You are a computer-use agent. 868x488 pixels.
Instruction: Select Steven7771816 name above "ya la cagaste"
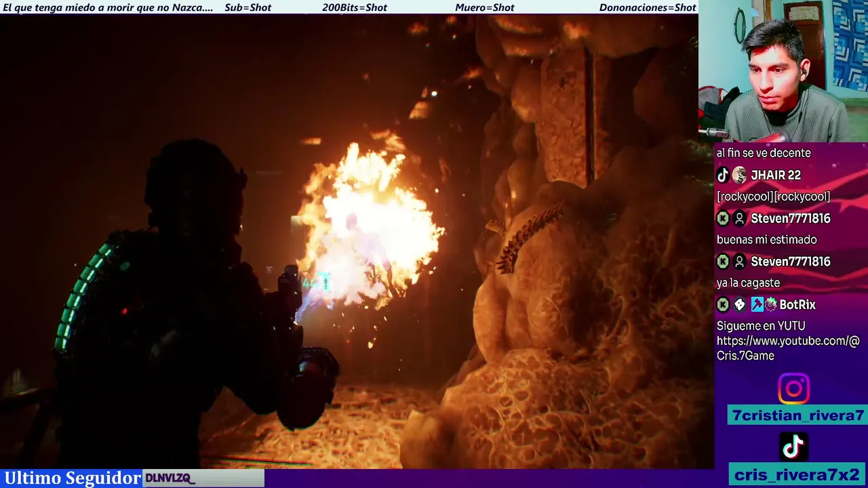[x=791, y=262]
